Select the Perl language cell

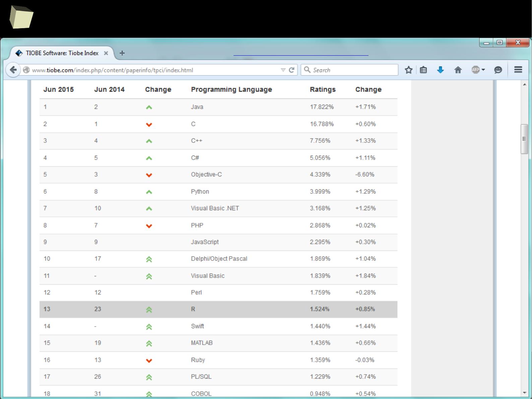click(x=196, y=292)
